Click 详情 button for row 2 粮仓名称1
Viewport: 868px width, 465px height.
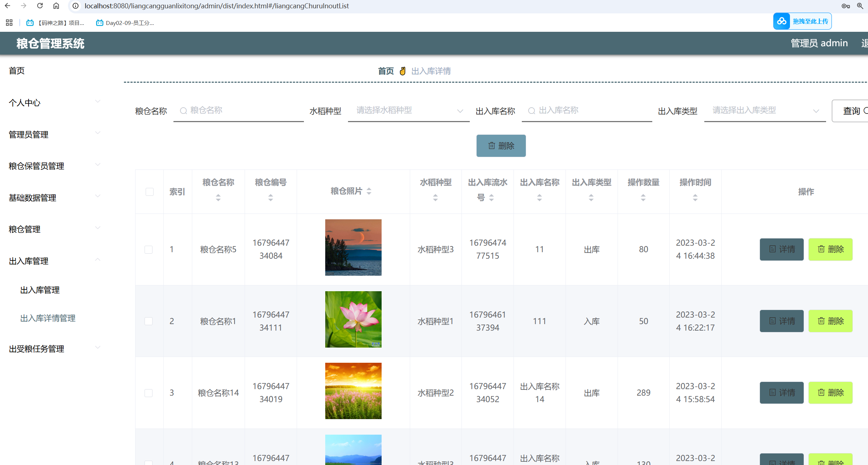pos(782,321)
